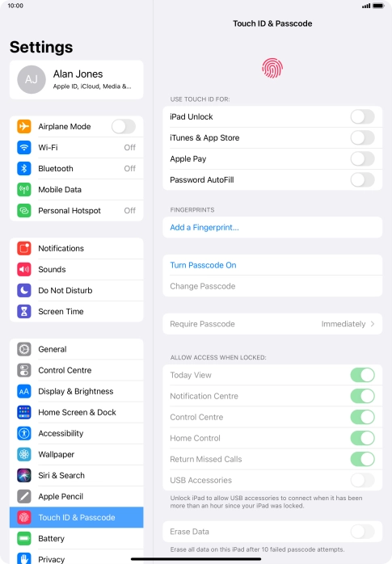Tap Add a Fingerprint link
Screen dimensions: 392x564
(x=204, y=227)
